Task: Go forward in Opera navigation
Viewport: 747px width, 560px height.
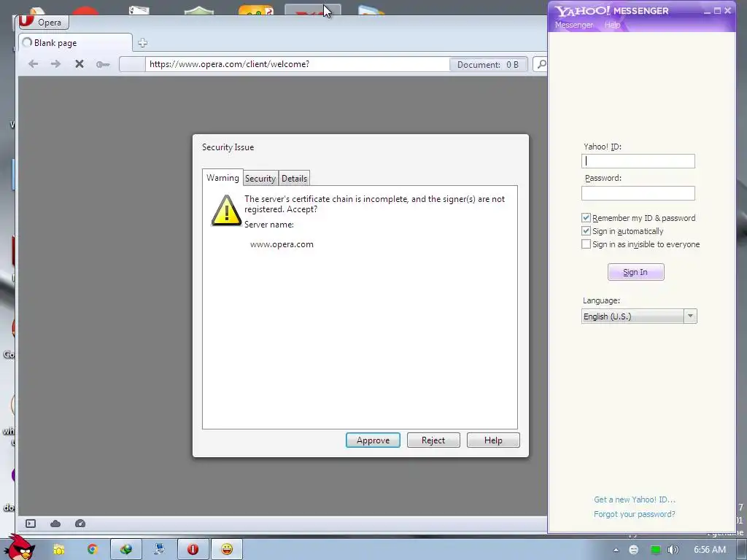Action: click(55, 64)
